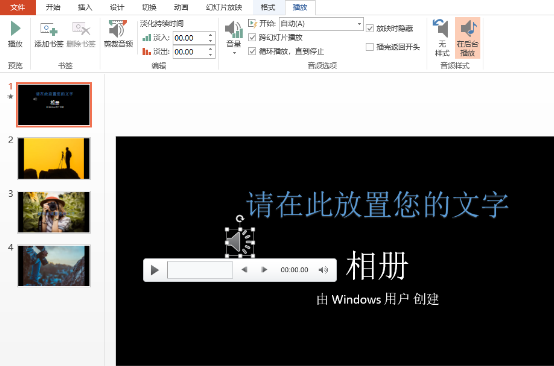Click the red 淡出 fade-out bars icon

tap(147, 52)
